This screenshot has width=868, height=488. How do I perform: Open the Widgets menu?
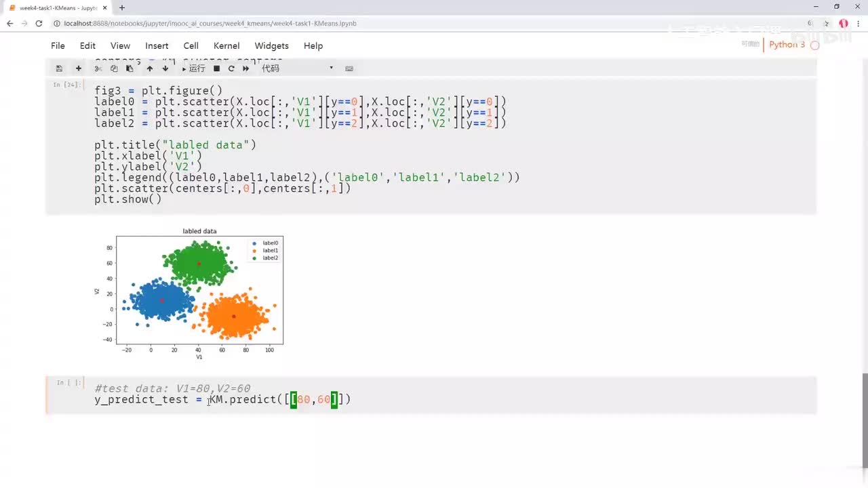tap(272, 46)
